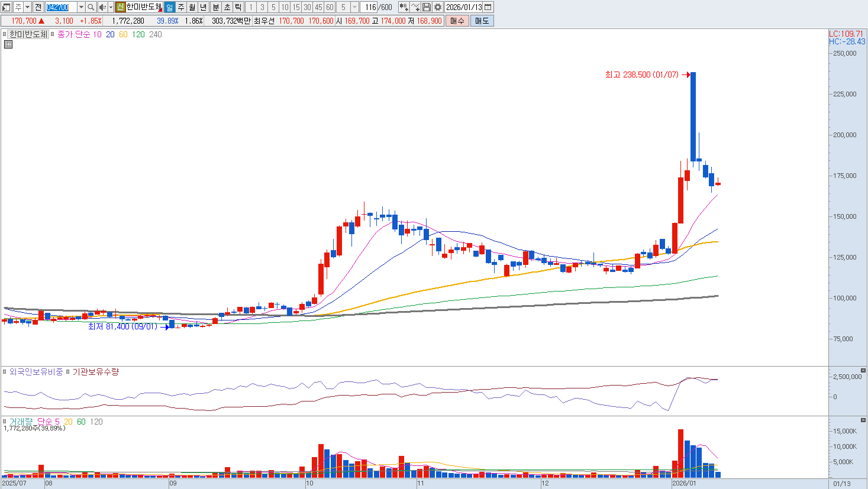This screenshot has width=868, height=489.
Task: Click the 60-day moving average legend label
Action: (123, 34)
